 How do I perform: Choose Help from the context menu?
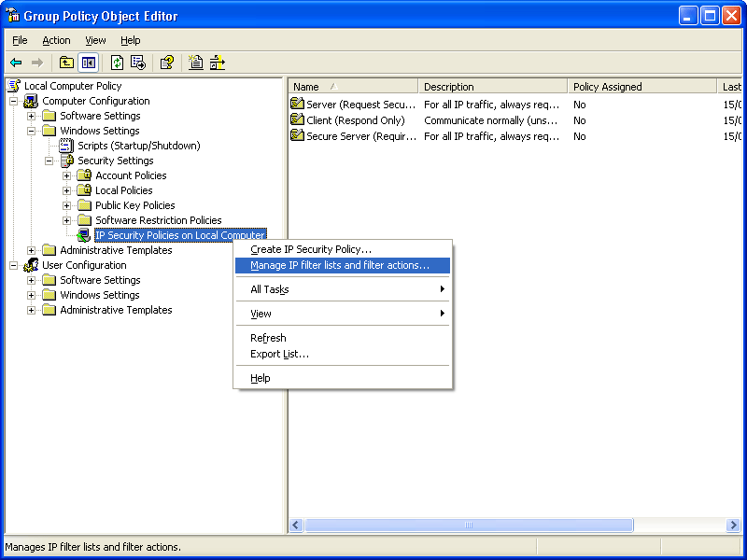click(x=343, y=378)
